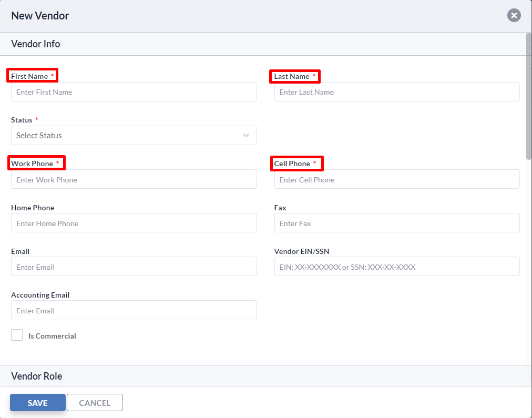Click the Enter First Name field
This screenshot has width=532, height=418.
click(x=134, y=91)
